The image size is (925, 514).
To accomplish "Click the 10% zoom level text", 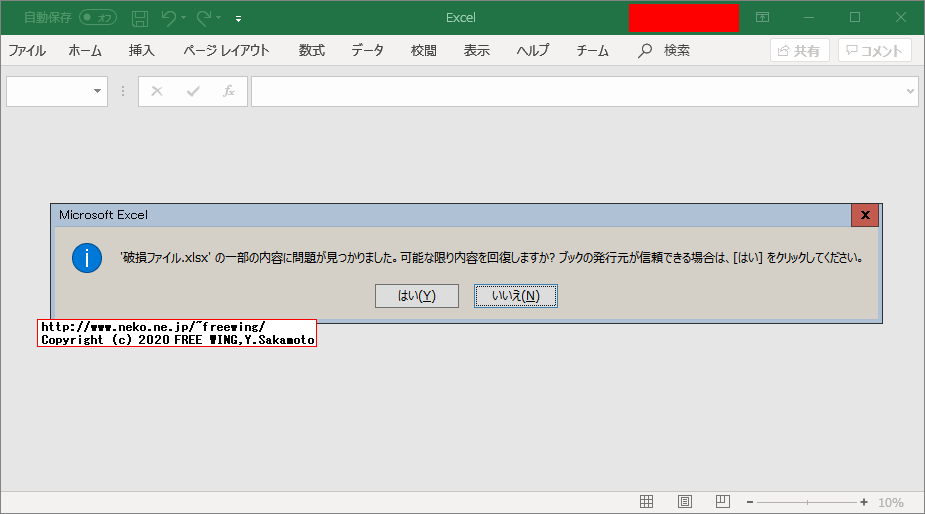I will tap(891, 502).
